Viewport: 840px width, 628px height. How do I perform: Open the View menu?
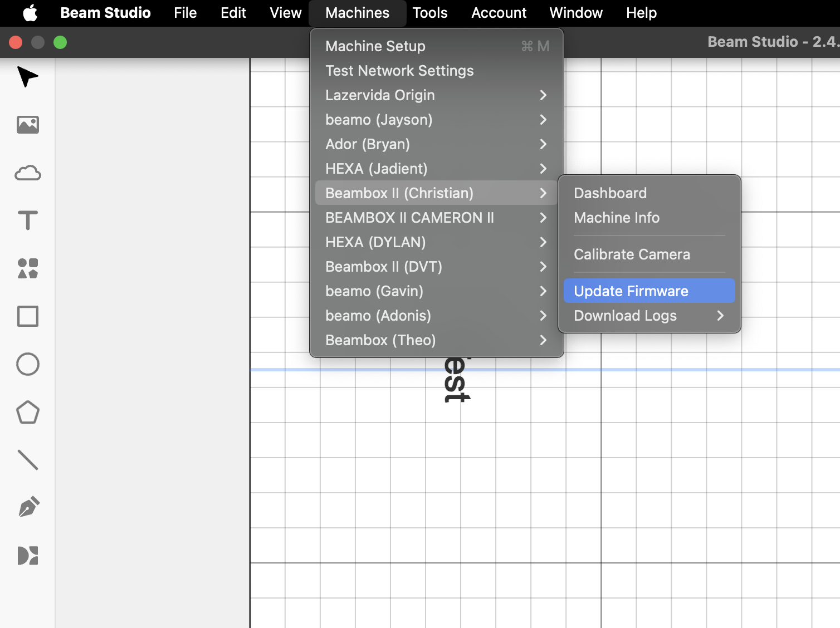tap(285, 13)
